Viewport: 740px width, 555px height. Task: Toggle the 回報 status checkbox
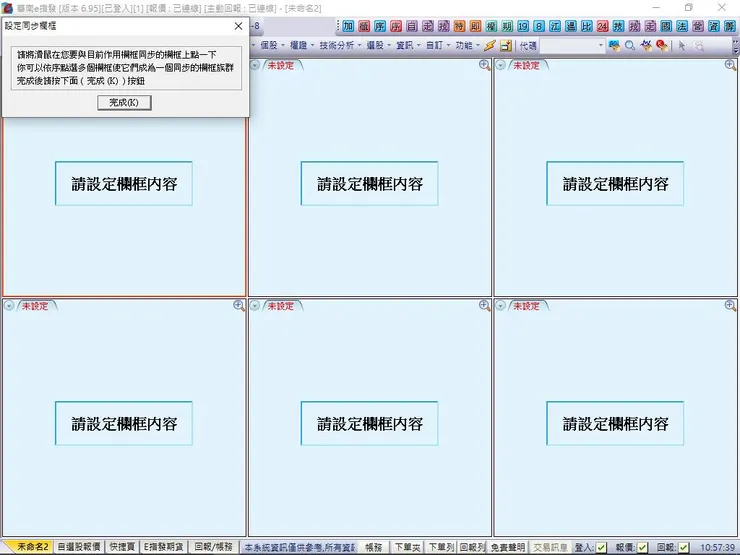pos(683,547)
